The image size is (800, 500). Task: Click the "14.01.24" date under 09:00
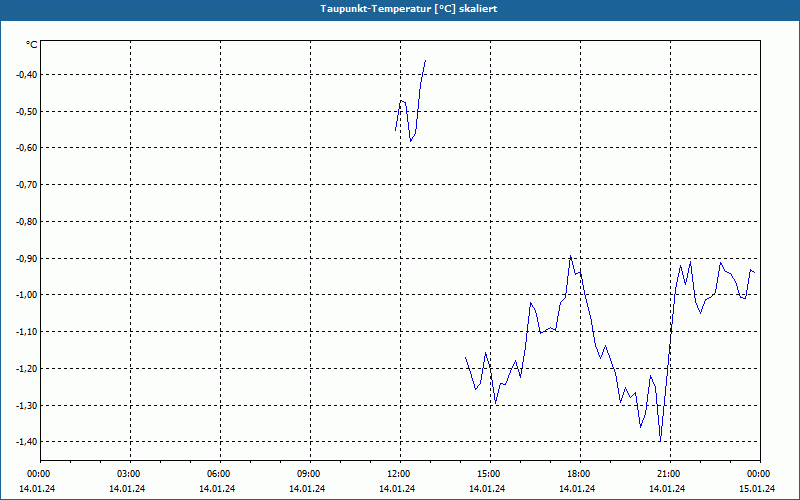point(307,489)
